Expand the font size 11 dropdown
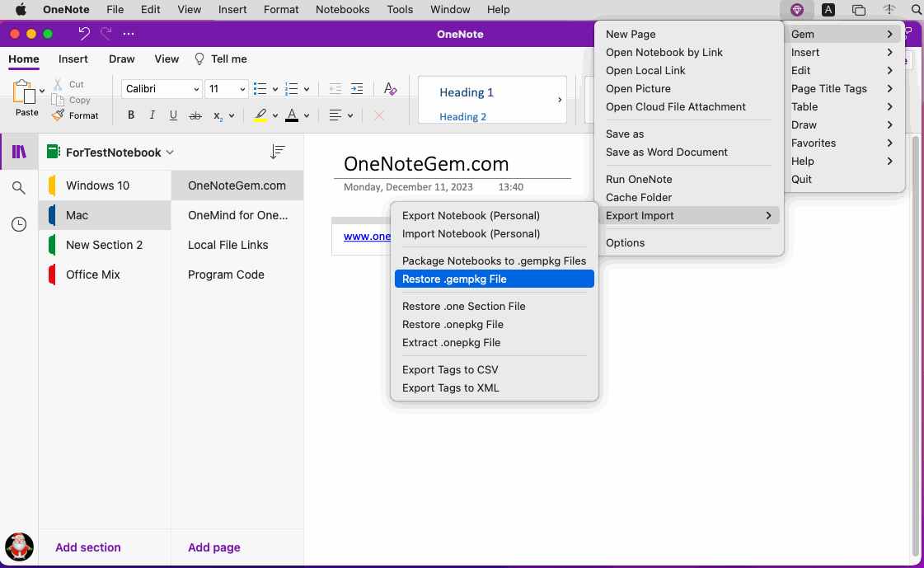924x568 pixels. pyautogui.click(x=242, y=89)
